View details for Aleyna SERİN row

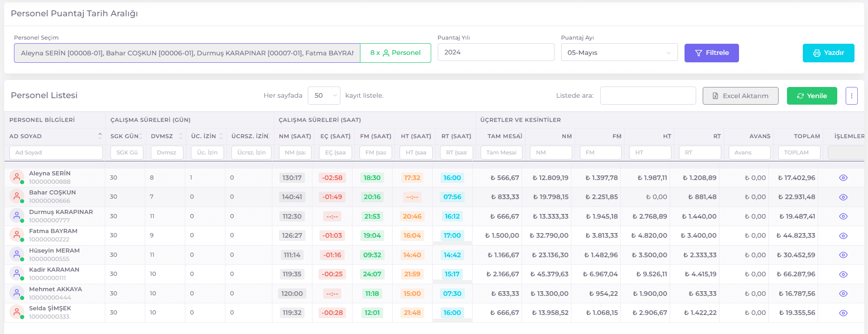coord(843,178)
